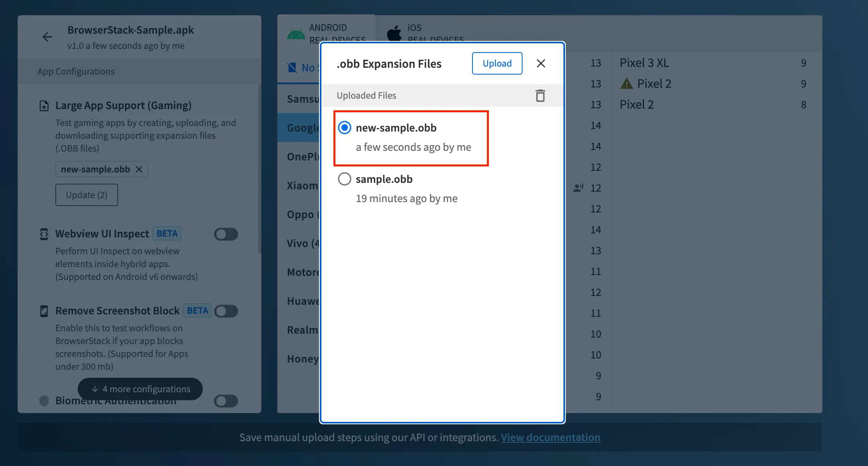Click the Pixel 2 warning triangle icon
The height and width of the screenshot is (466, 868).
(x=626, y=84)
